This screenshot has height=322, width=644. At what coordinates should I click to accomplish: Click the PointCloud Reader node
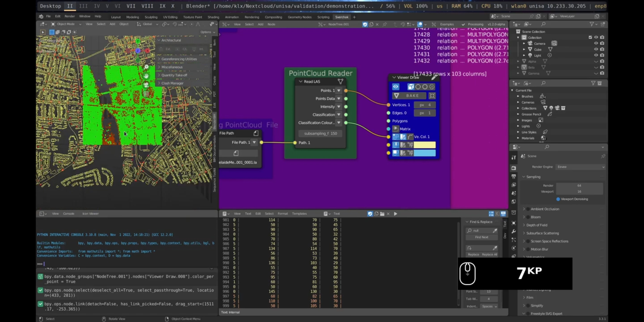coord(321,73)
